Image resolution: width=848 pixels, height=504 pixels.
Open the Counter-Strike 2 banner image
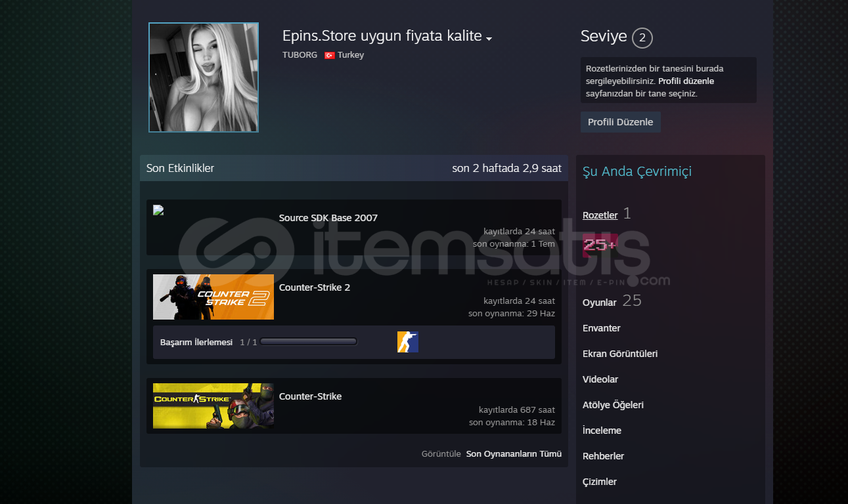pos(213,297)
